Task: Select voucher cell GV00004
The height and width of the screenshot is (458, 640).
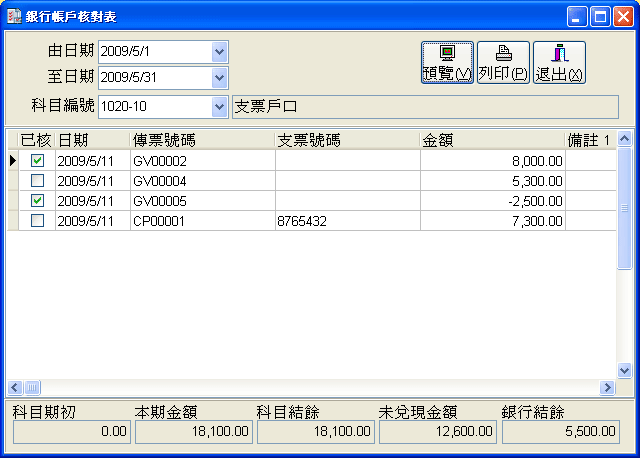Action: tap(202, 181)
